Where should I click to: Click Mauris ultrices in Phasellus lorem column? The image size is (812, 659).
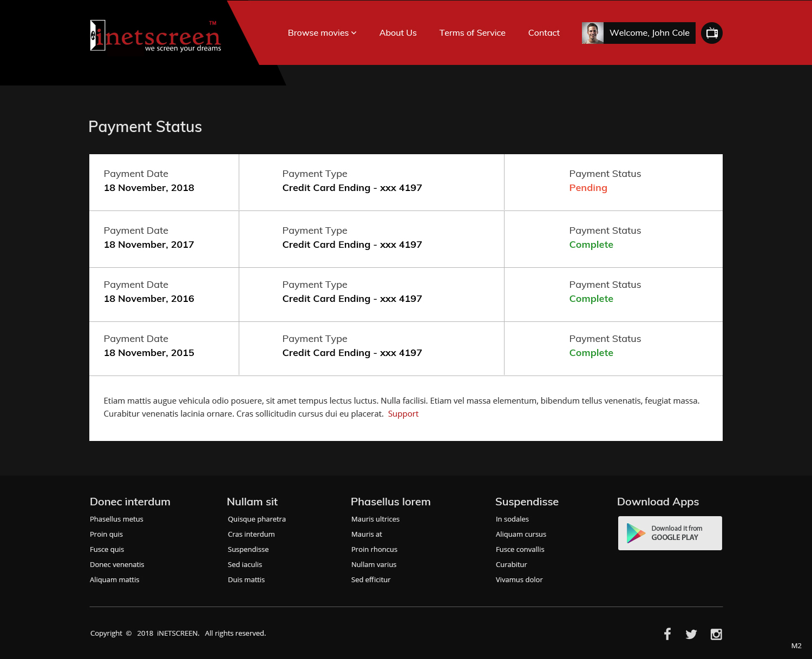click(375, 519)
